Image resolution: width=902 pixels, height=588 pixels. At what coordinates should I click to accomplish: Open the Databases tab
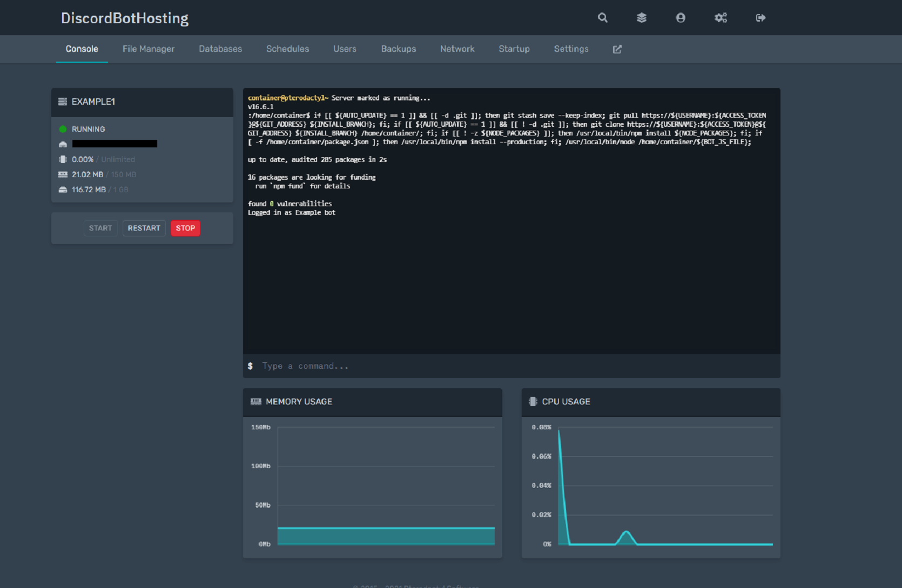tap(220, 49)
